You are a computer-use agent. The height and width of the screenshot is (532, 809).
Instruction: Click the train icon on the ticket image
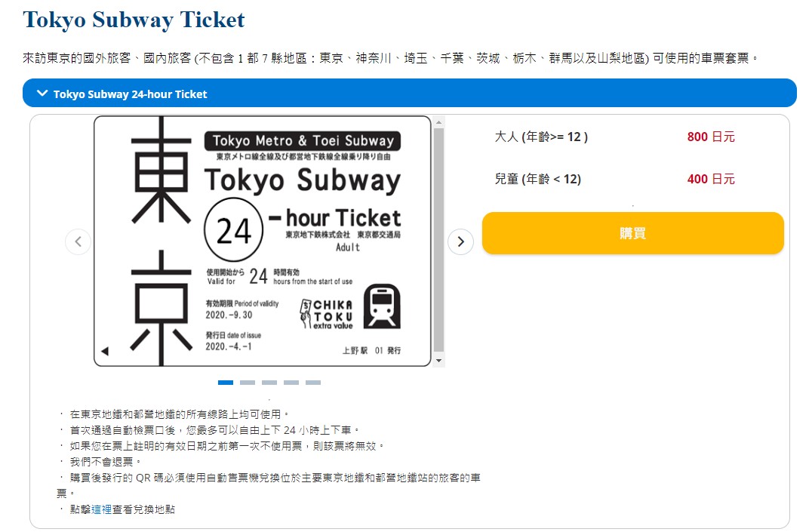(x=381, y=305)
